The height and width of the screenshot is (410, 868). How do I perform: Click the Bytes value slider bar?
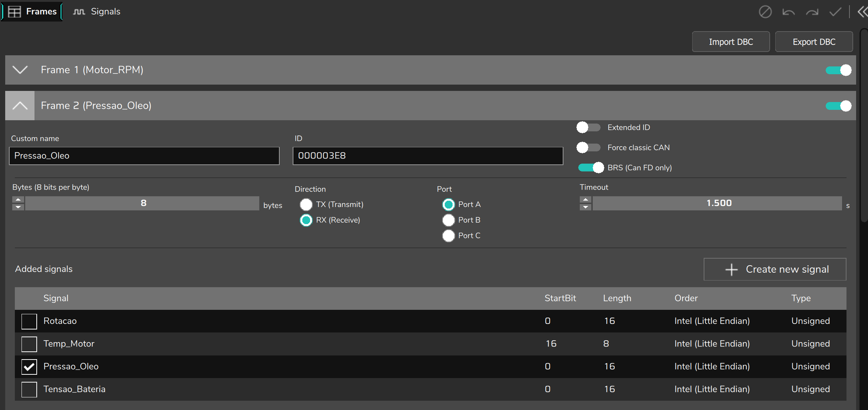pos(142,203)
